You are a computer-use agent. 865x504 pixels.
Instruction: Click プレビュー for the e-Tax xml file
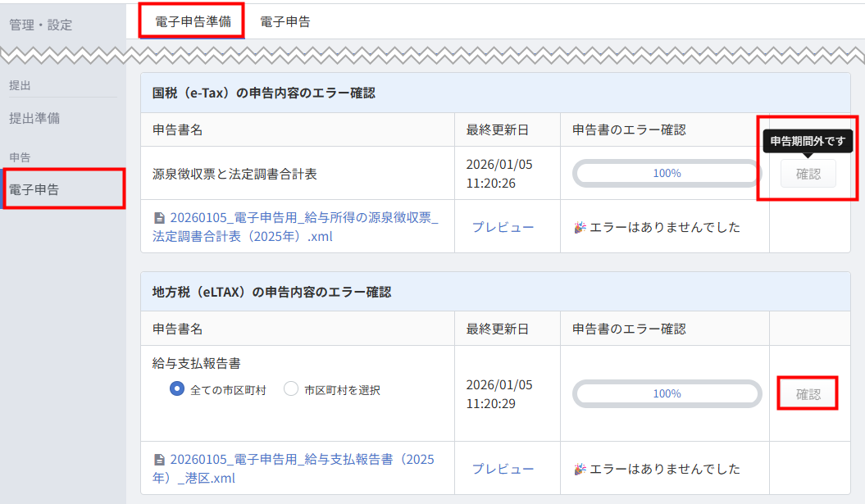pos(503,227)
